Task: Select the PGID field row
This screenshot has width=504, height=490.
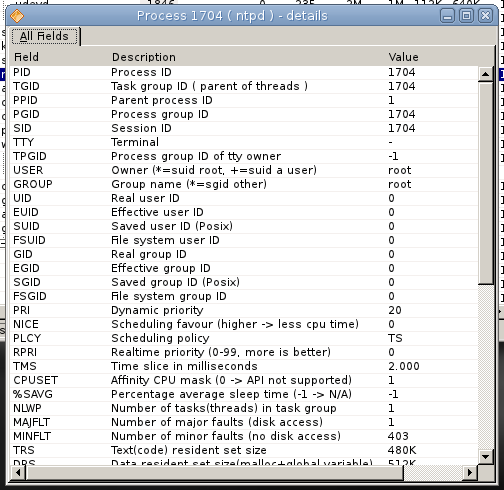Action: click(244, 114)
